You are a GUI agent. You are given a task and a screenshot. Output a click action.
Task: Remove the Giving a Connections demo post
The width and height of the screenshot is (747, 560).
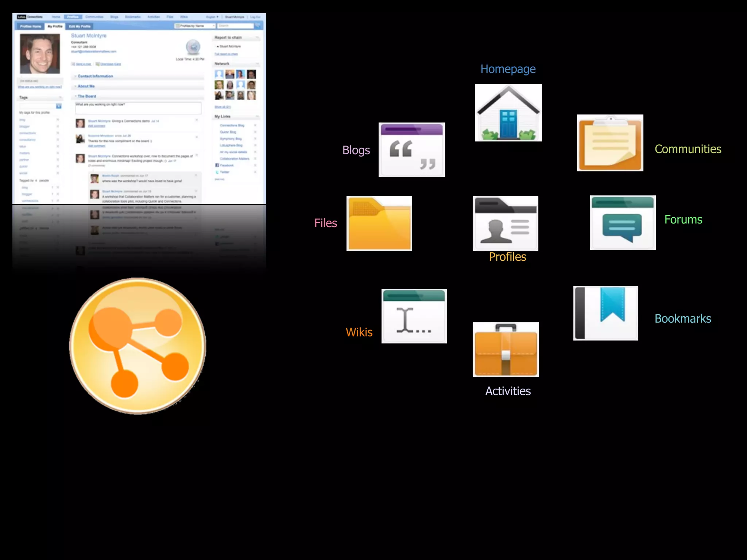tap(197, 120)
